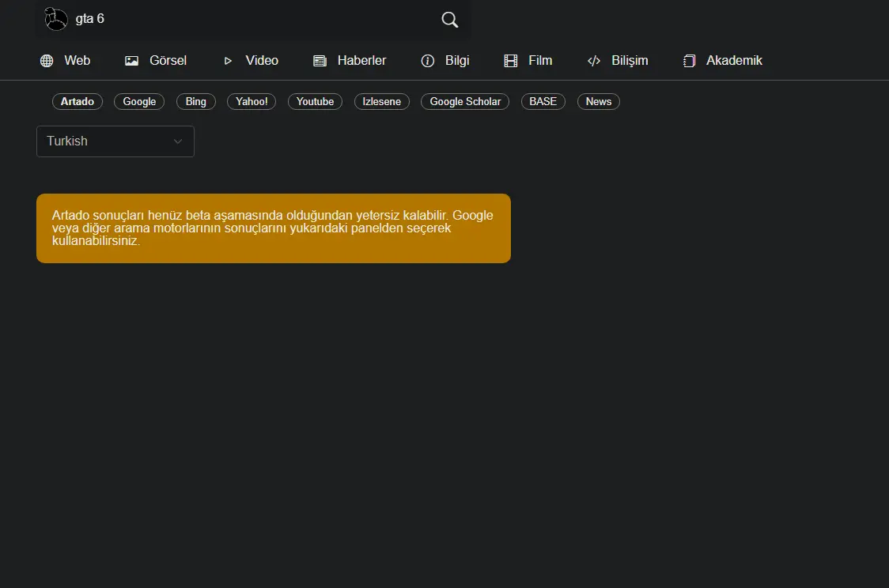Click the newspaper icon beside Haberler
This screenshot has width=889, height=588.
[x=320, y=61]
